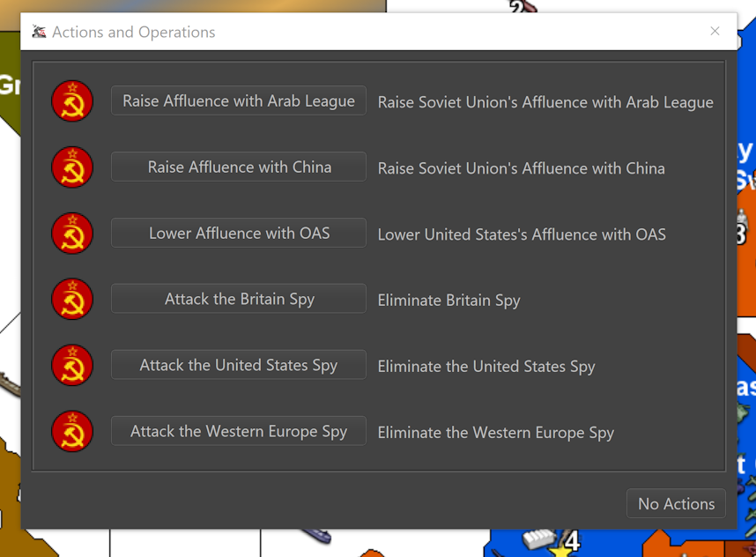Click the Soviet icon beside Attack the United States Spy
This screenshot has width=756, height=557.
(x=71, y=365)
